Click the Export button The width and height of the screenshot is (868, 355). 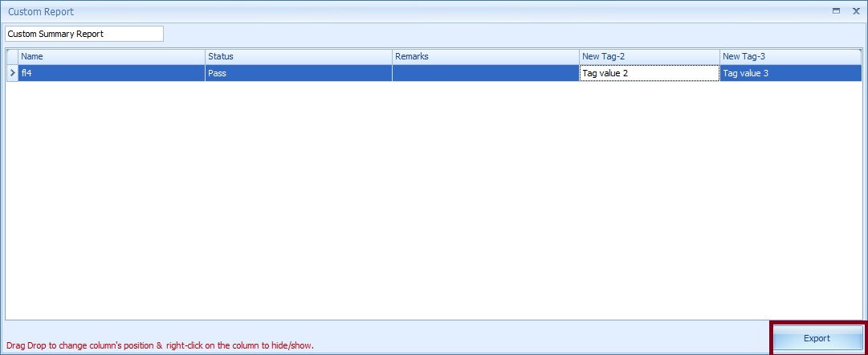coord(817,338)
